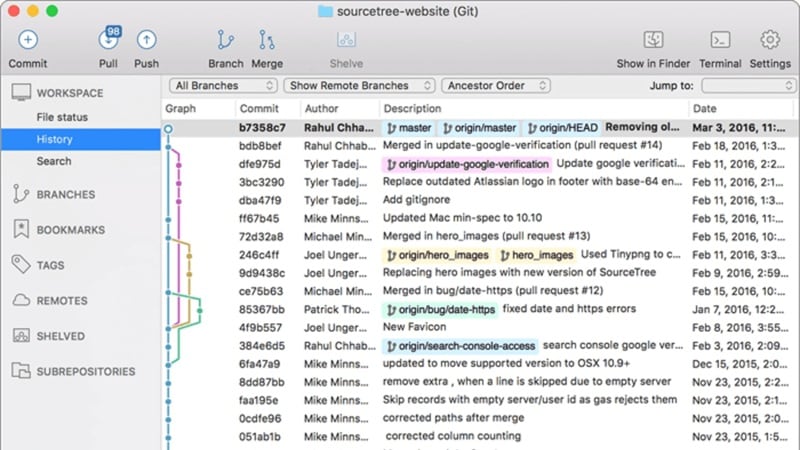Sort by Graph column header

[181, 109]
